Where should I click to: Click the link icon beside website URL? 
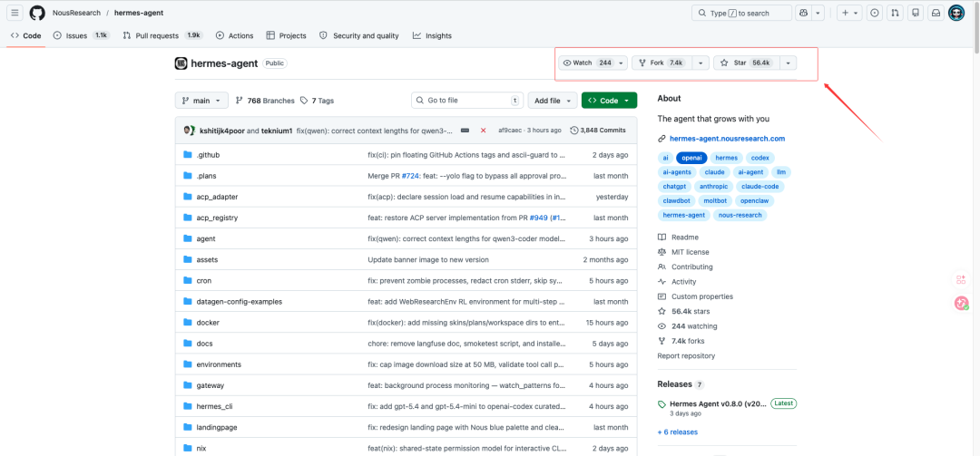click(661, 139)
